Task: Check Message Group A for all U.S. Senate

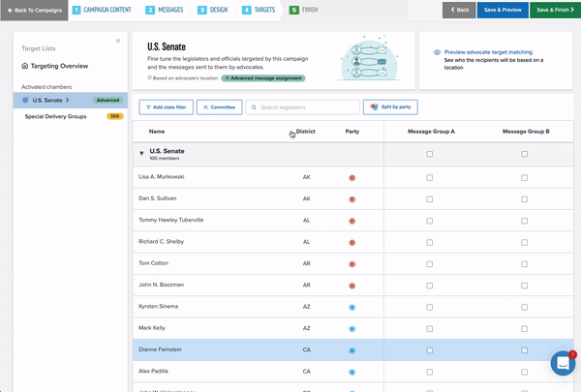Action: [x=430, y=153]
